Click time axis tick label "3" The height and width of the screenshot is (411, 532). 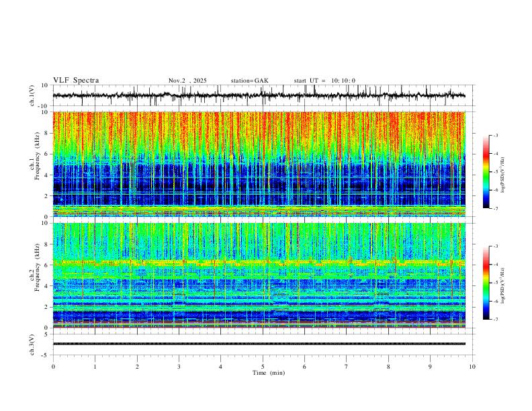(179, 367)
